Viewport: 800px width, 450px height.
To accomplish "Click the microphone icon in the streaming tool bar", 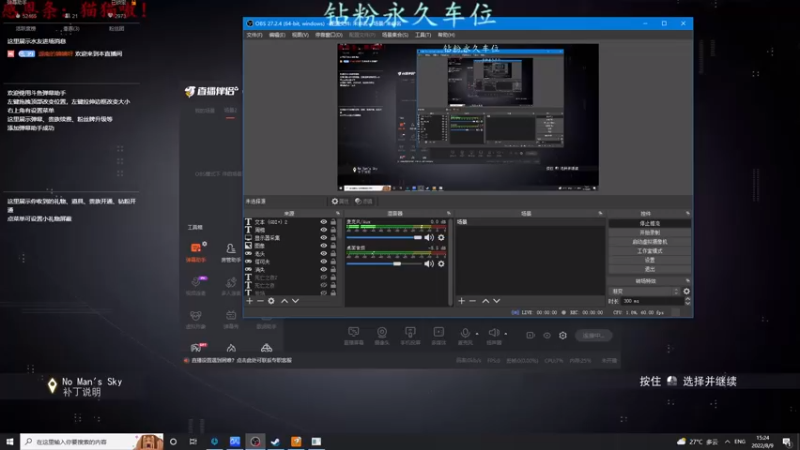I will pos(465,335).
